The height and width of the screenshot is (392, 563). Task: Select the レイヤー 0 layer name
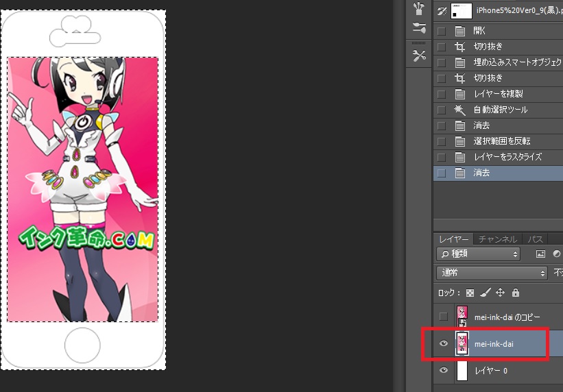click(491, 371)
